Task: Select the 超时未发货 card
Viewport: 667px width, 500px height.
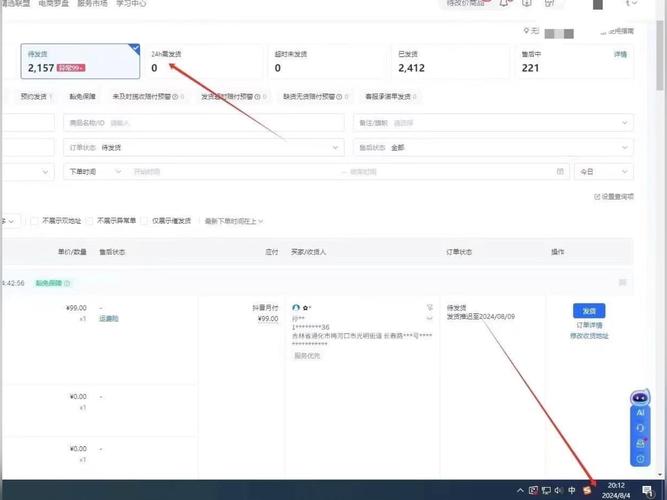Action: [x=328, y=61]
